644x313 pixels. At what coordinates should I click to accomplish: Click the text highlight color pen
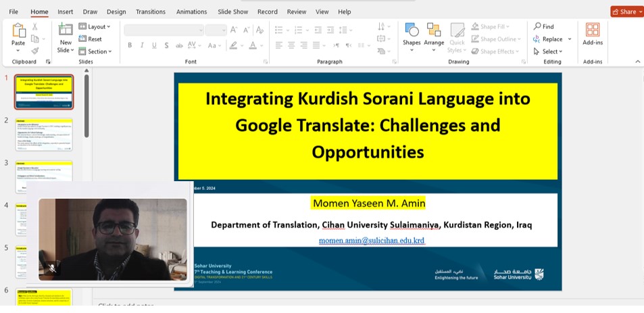pyautogui.click(x=233, y=45)
